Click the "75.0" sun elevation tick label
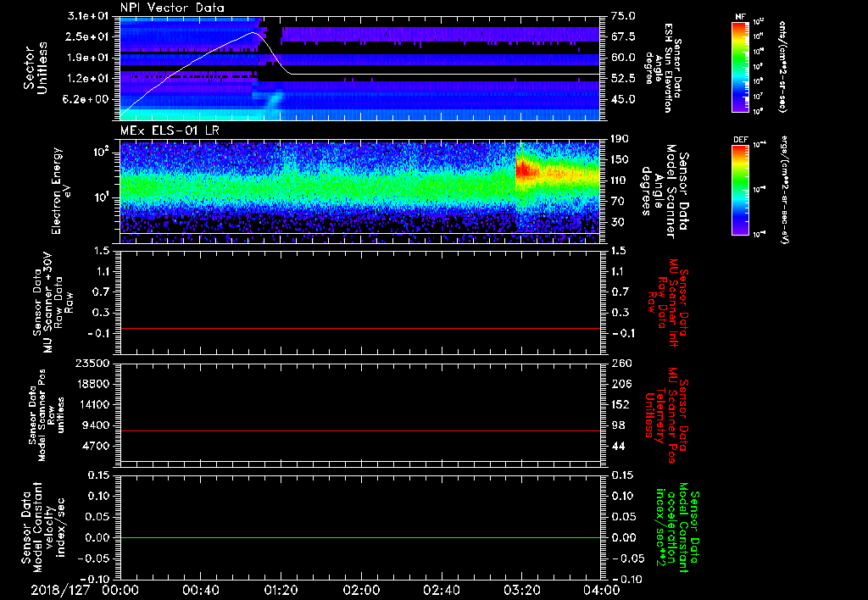This screenshot has height=600, width=868. click(x=622, y=16)
